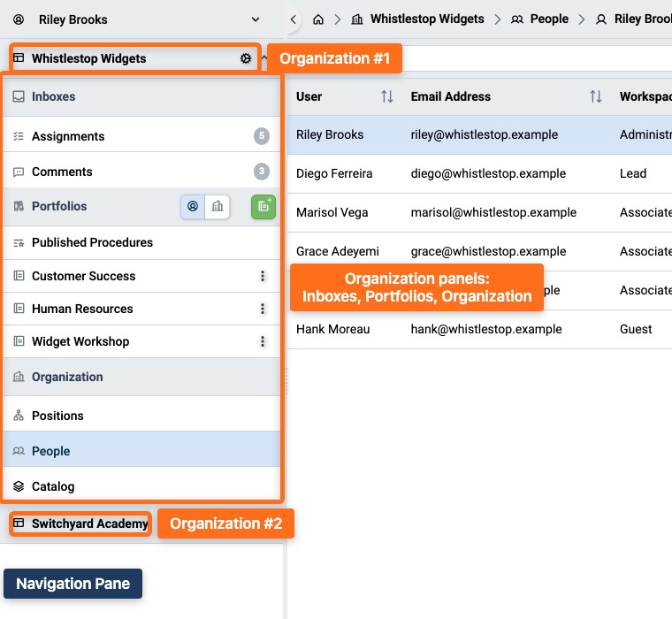Viewport: 672px width, 619px height.
Task: Click the Assignments checklist icon
Action: tap(19, 136)
